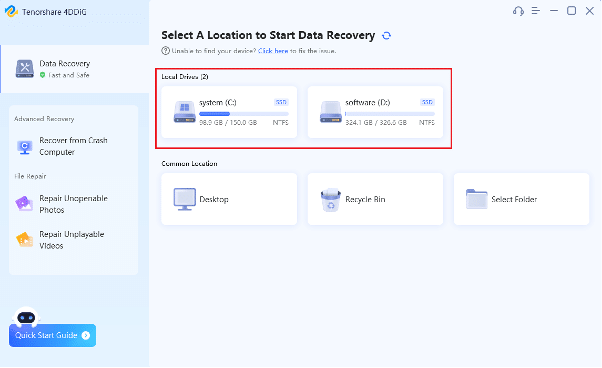Choose the Desktop location card
The width and height of the screenshot is (602, 368).
pyautogui.click(x=229, y=199)
